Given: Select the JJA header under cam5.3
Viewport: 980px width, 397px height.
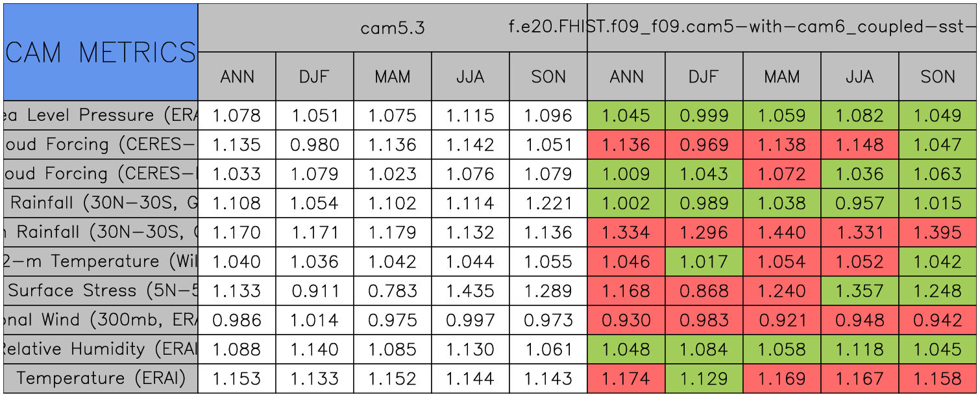Looking at the screenshot, I should click(x=471, y=77).
